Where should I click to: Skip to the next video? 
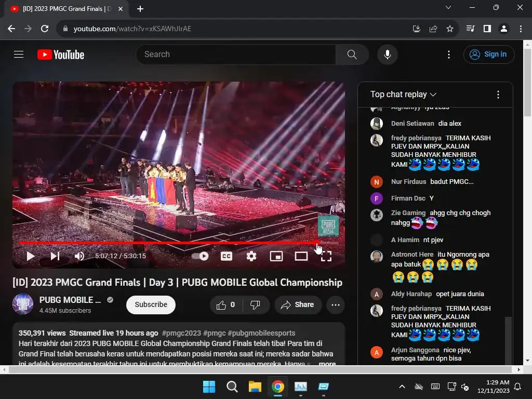[55, 256]
